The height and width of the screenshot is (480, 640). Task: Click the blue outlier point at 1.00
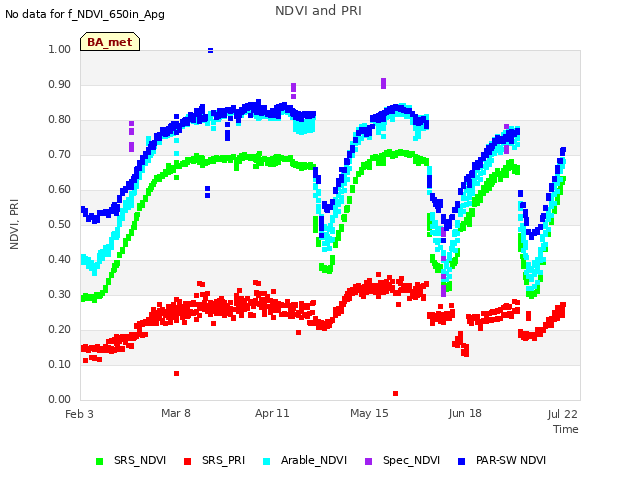[x=210, y=51]
